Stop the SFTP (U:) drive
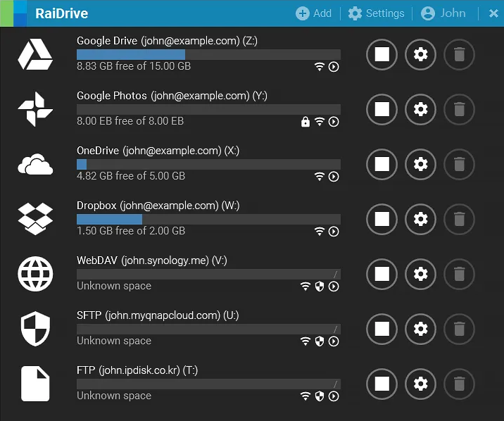504x421 pixels. pyautogui.click(x=382, y=329)
